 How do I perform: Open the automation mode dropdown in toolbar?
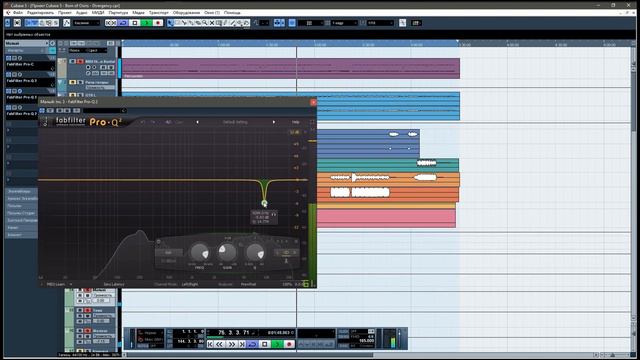point(86,23)
